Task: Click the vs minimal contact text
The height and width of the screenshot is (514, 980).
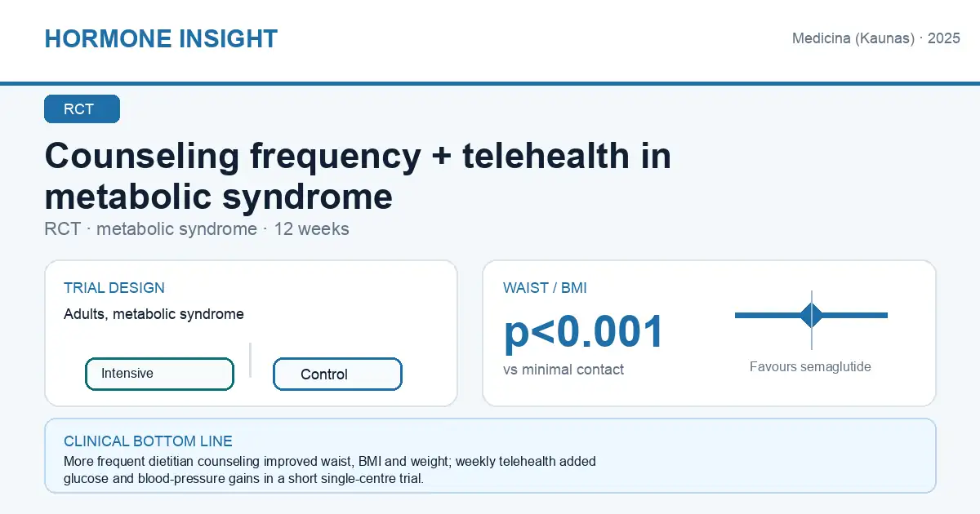Action: [x=563, y=370]
